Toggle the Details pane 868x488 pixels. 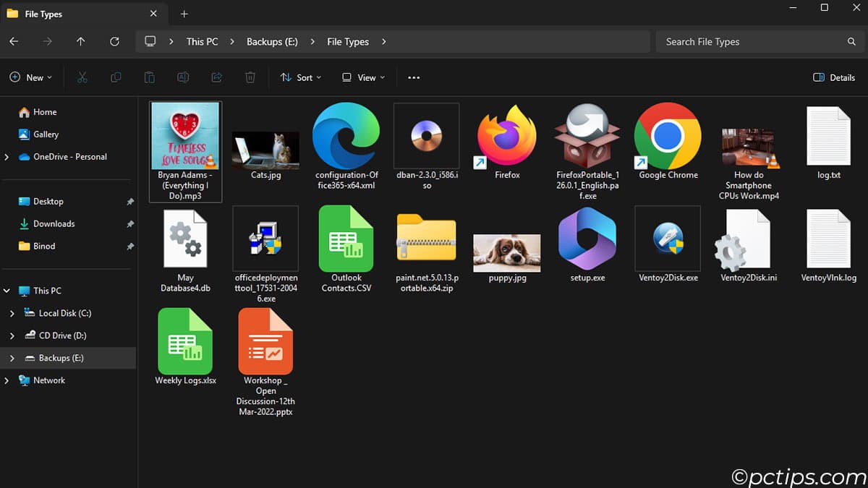[x=834, y=77]
